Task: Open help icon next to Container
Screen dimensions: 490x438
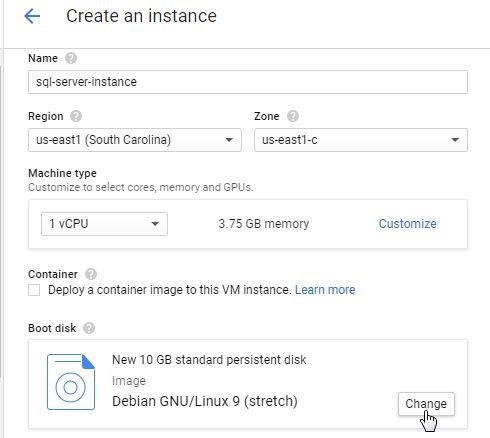Action: (91, 274)
